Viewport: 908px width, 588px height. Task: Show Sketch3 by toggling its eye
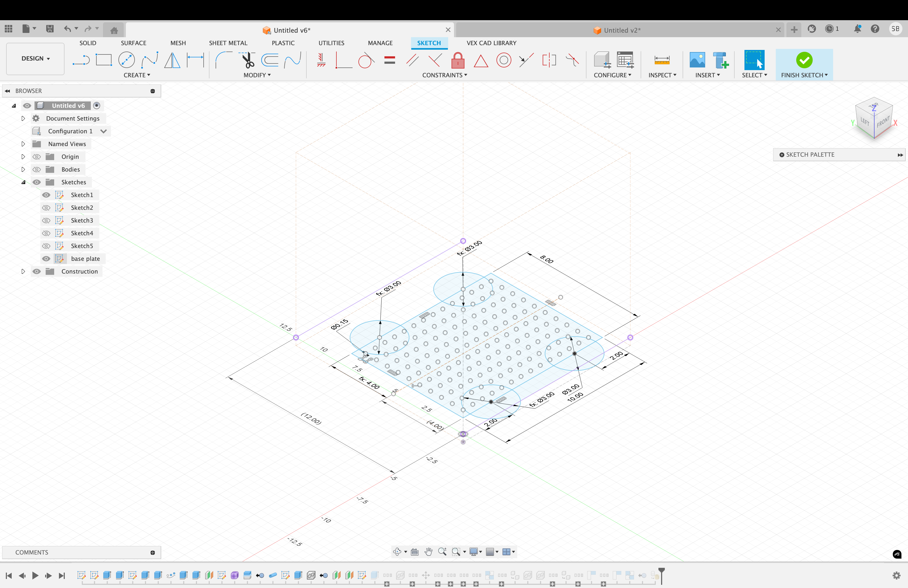46,220
